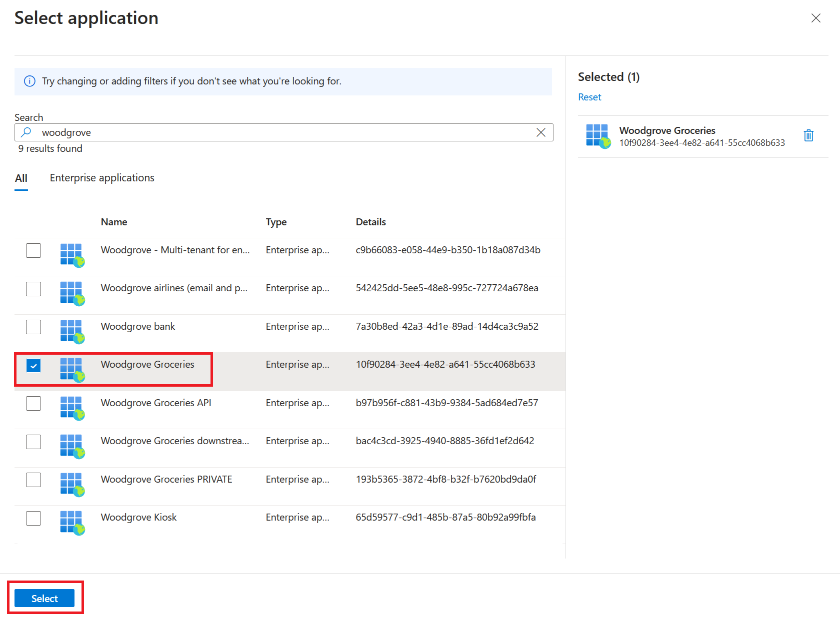
Task: Uncheck the Woodgrove Groceries checkbox
Action: tap(33, 366)
